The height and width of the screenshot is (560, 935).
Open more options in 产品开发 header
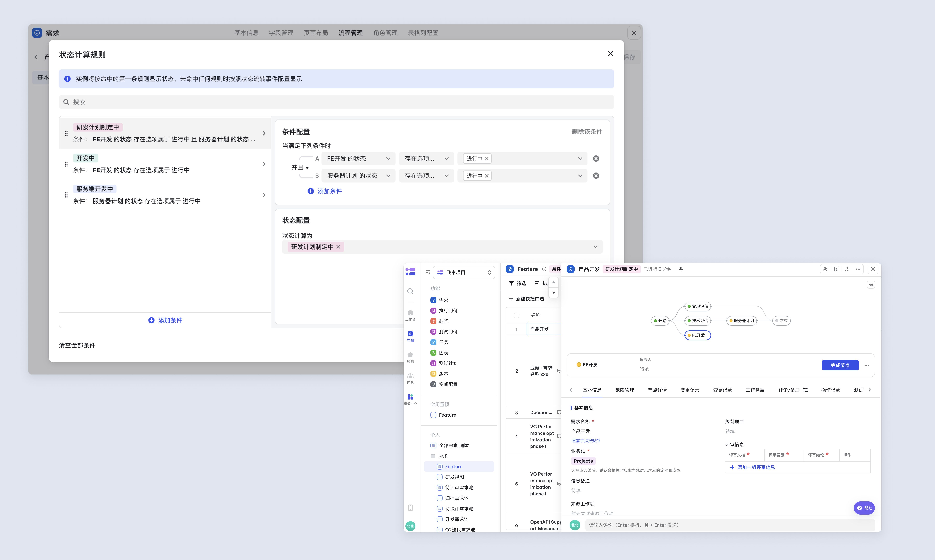pos(858,269)
